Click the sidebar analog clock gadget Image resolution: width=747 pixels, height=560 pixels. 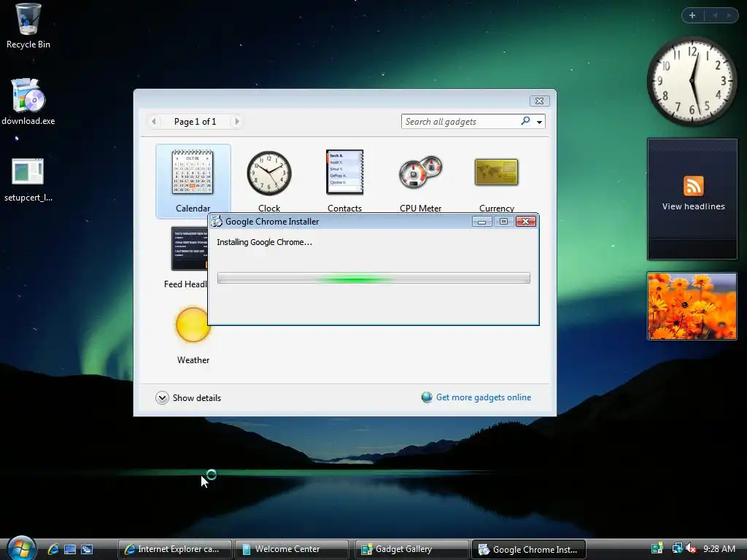[x=692, y=81]
